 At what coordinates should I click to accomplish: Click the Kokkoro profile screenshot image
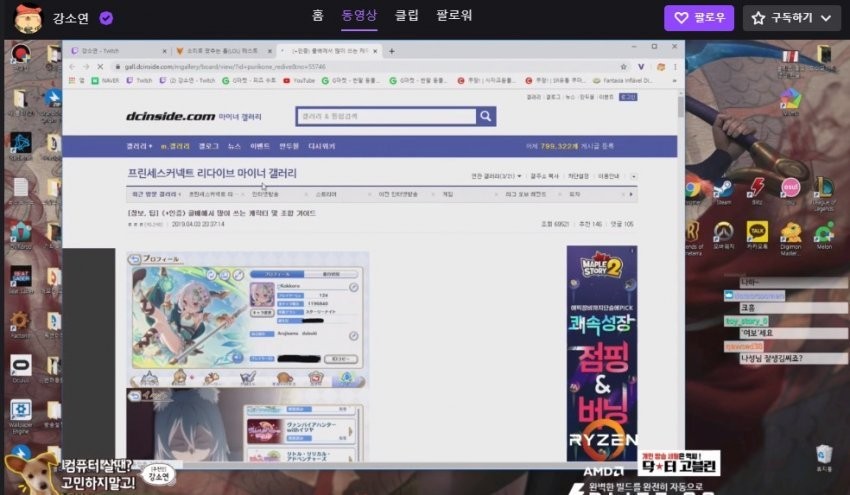coord(247,320)
